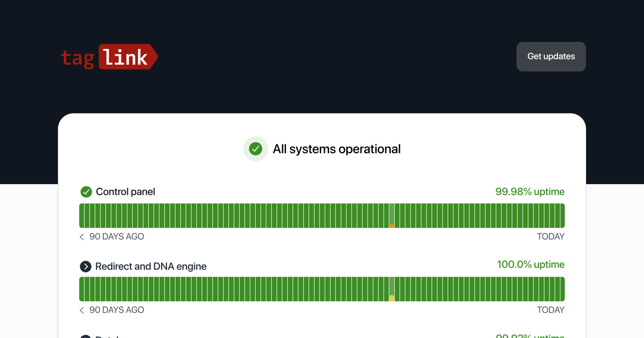644x338 pixels.
Task: Click the 100.0% uptime figure
Action: pos(530,264)
